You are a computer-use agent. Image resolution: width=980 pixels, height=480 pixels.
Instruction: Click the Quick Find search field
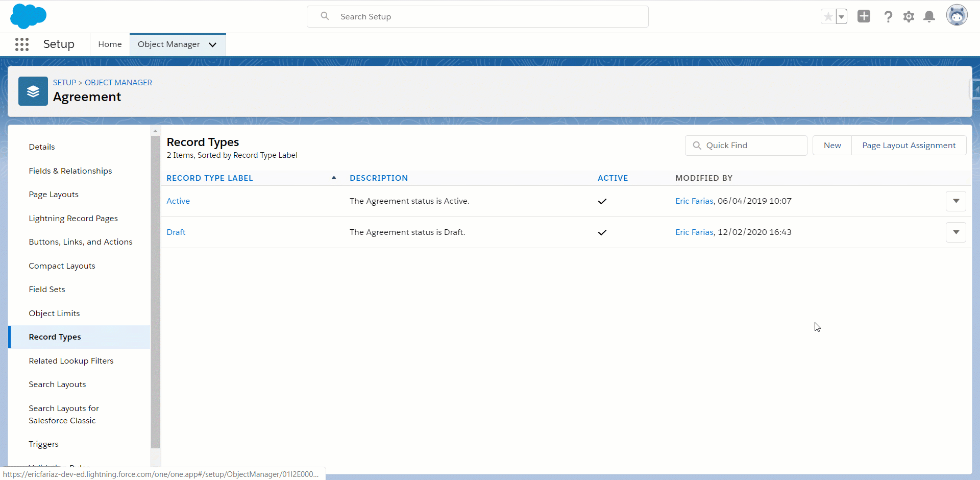coord(746,146)
